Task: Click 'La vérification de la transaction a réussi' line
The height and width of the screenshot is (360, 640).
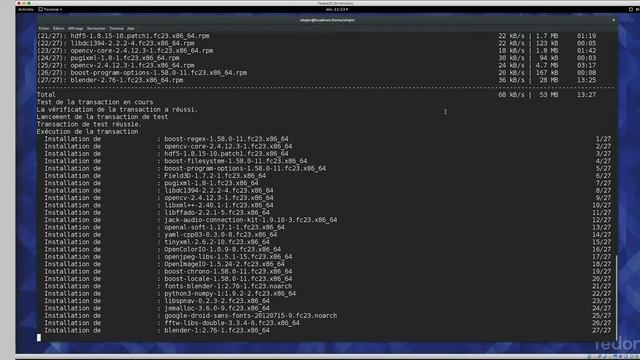Action: (x=117, y=109)
